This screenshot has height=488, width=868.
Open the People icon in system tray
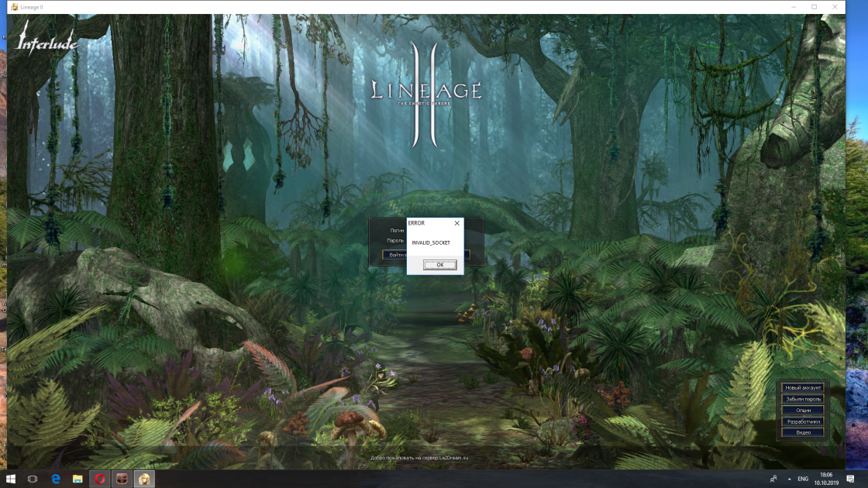click(773, 479)
